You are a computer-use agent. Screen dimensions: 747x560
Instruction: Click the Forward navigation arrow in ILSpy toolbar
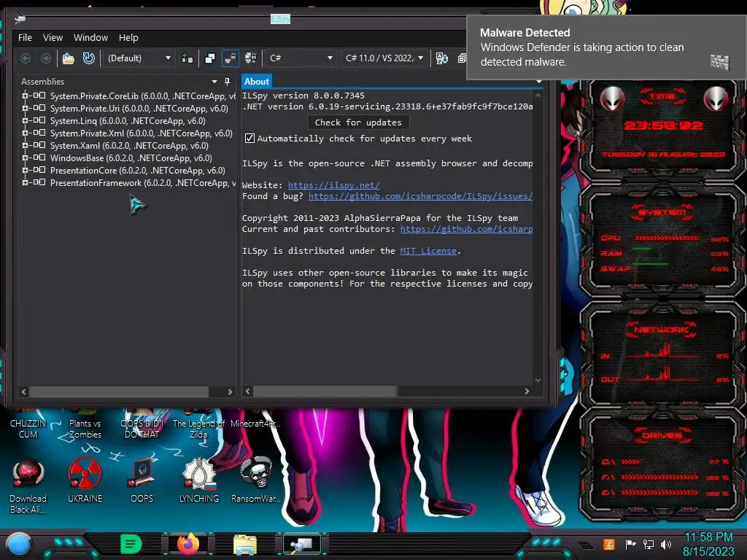click(46, 58)
